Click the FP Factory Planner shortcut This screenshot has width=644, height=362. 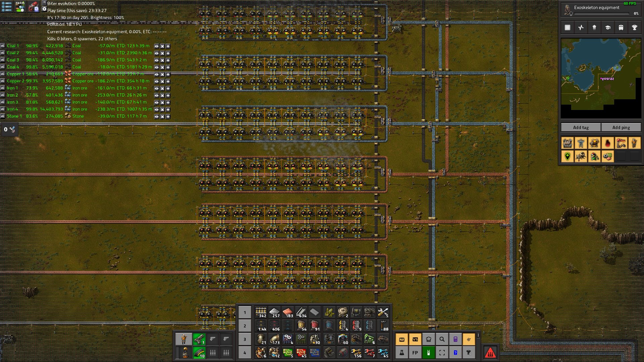(415, 353)
